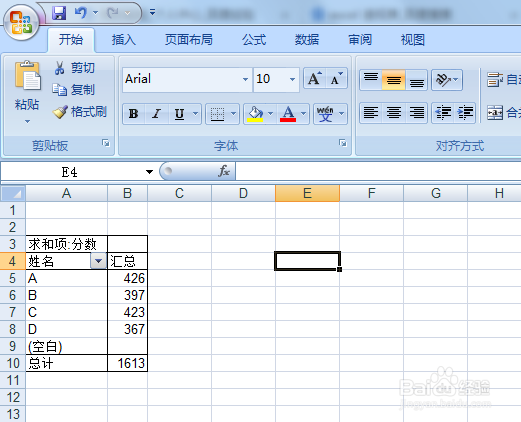Expand the font name dropdown
This screenshot has width=521, height=422.
245,79
